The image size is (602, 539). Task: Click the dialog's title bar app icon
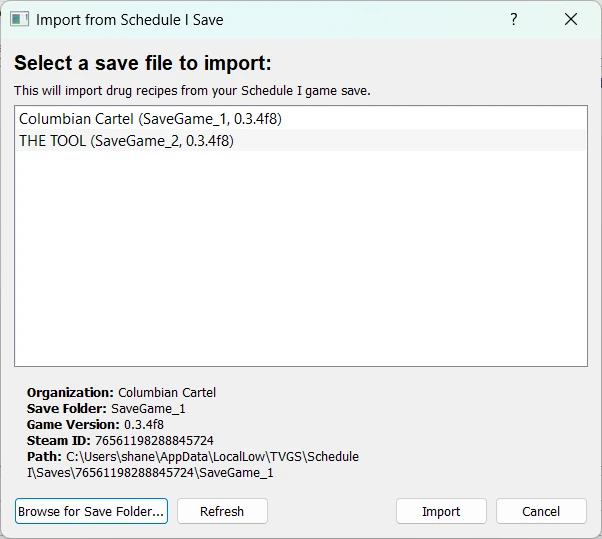tap(19, 19)
